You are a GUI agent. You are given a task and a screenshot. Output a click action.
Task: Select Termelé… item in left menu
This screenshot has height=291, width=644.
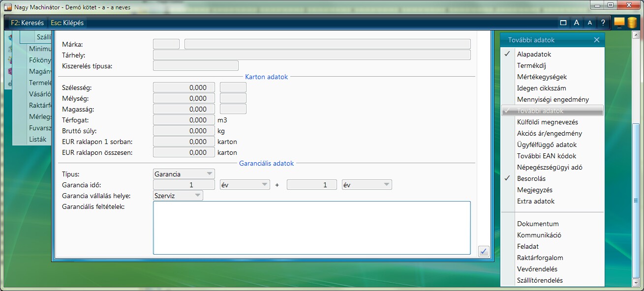[40, 83]
